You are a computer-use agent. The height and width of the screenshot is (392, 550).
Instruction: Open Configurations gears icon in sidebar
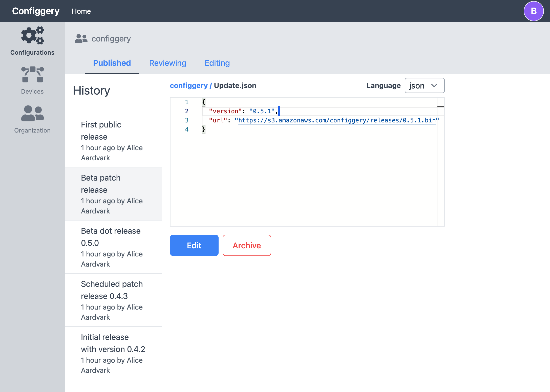coord(32,36)
